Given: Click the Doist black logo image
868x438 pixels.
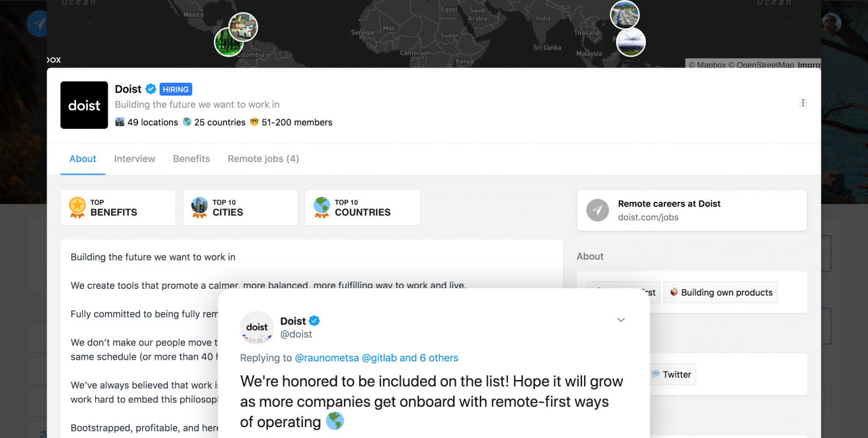Looking at the screenshot, I should click(x=84, y=105).
